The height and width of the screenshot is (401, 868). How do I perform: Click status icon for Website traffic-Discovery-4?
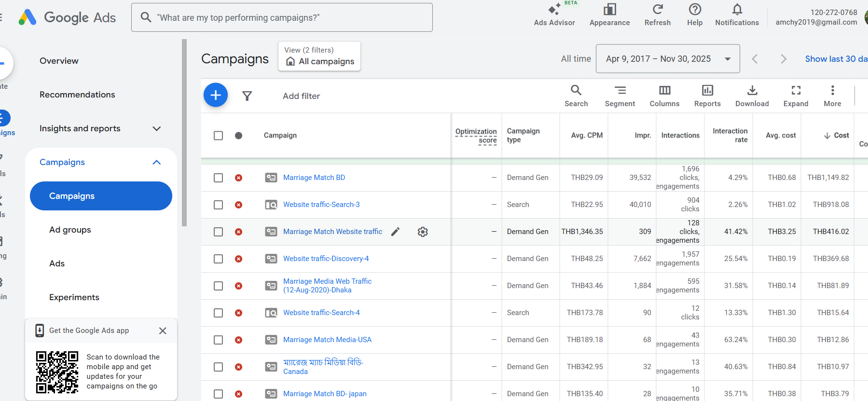[238, 259]
